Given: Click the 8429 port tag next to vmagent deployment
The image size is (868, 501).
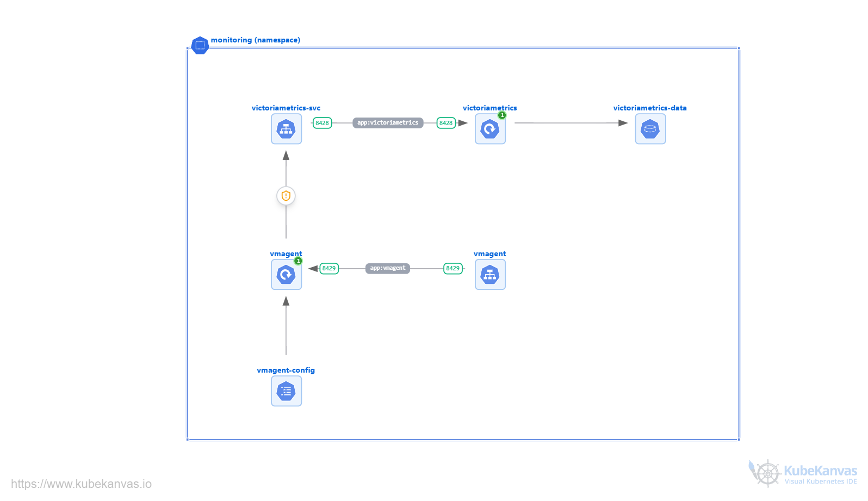Looking at the screenshot, I should [x=329, y=268].
